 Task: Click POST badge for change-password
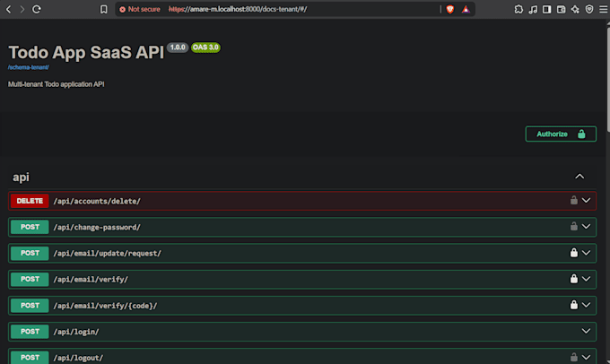pyautogui.click(x=30, y=227)
